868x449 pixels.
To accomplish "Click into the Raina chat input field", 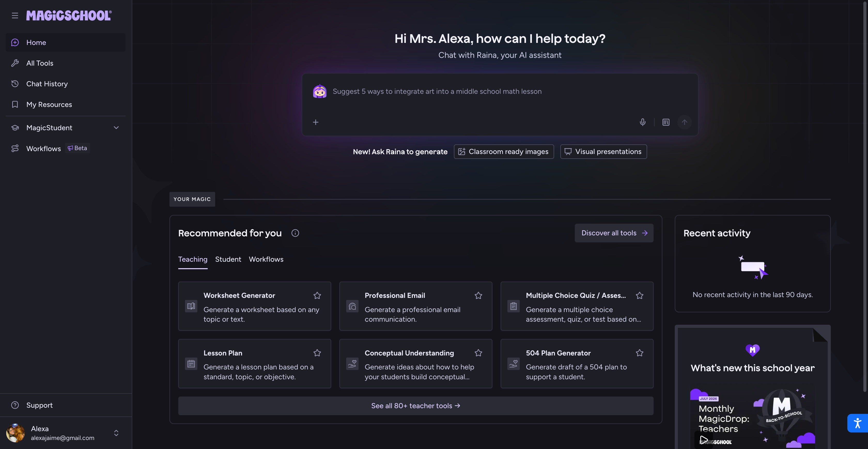I will coord(500,92).
